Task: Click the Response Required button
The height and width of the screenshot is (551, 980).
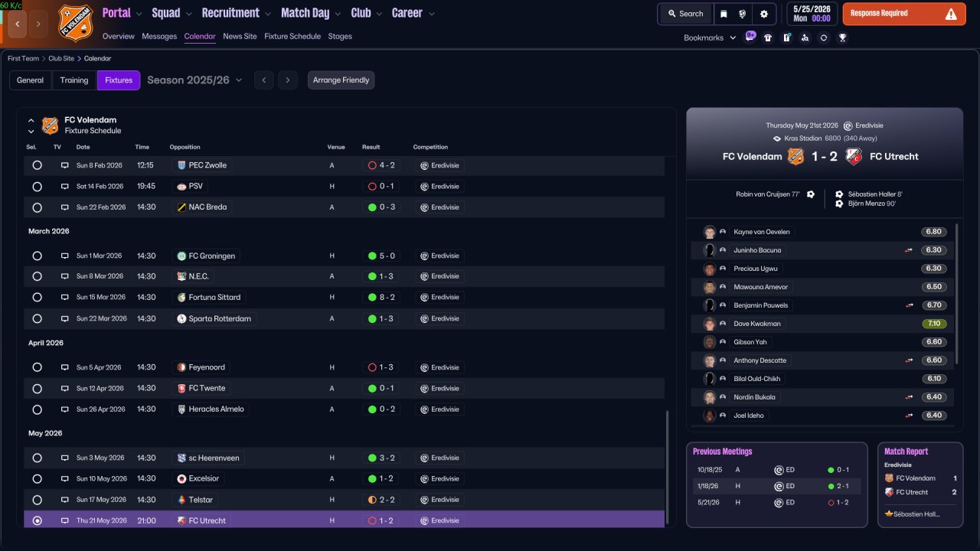Action: click(904, 14)
